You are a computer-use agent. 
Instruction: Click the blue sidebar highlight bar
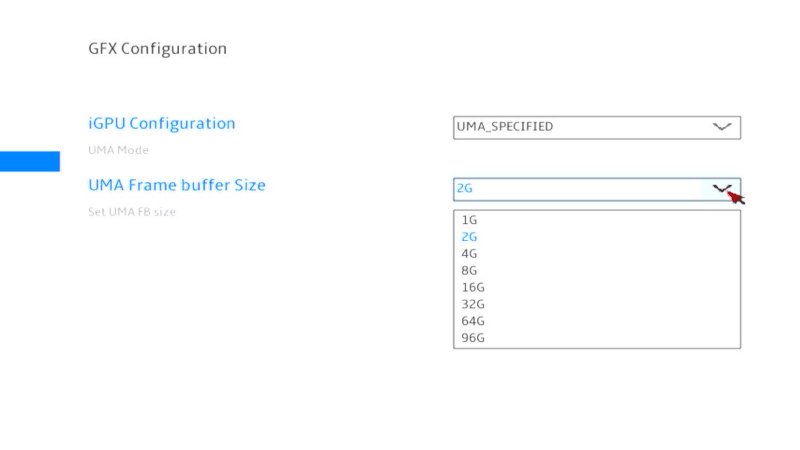[x=29, y=161]
